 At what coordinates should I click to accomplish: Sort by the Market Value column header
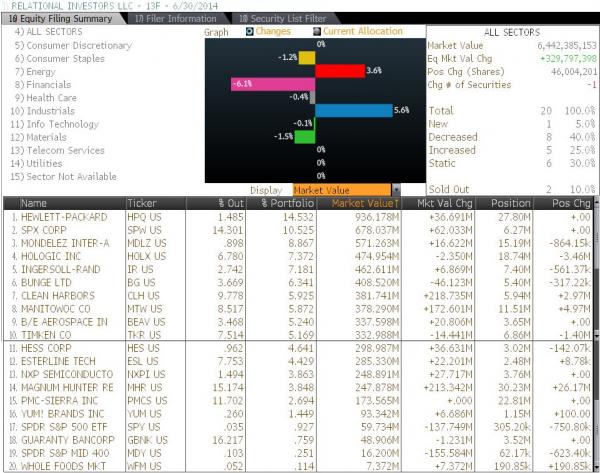(x=359, y=203)
